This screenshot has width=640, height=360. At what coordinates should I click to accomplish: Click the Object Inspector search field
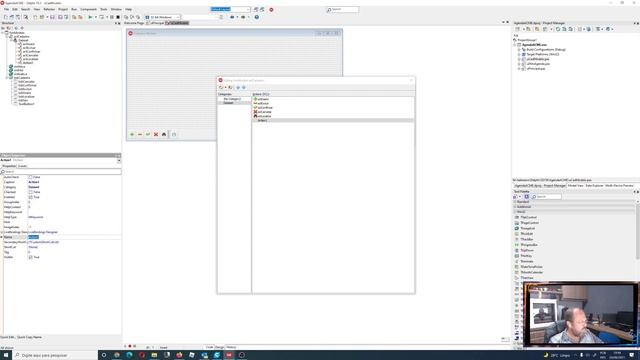[61, 171]
